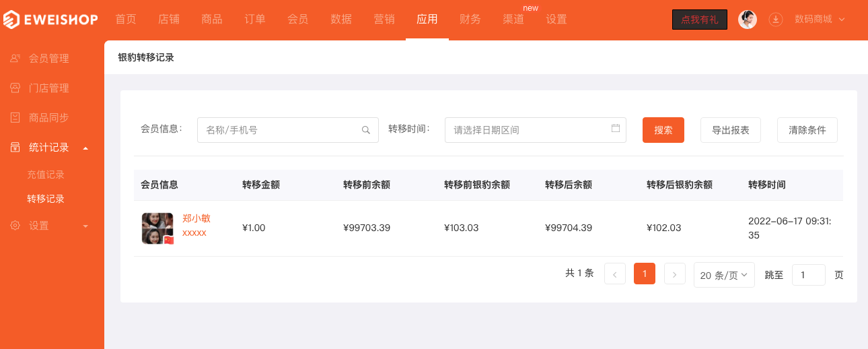Open the 财务 top menu
The width and height of the screenshot is (868, 349).
pos(470,20)
